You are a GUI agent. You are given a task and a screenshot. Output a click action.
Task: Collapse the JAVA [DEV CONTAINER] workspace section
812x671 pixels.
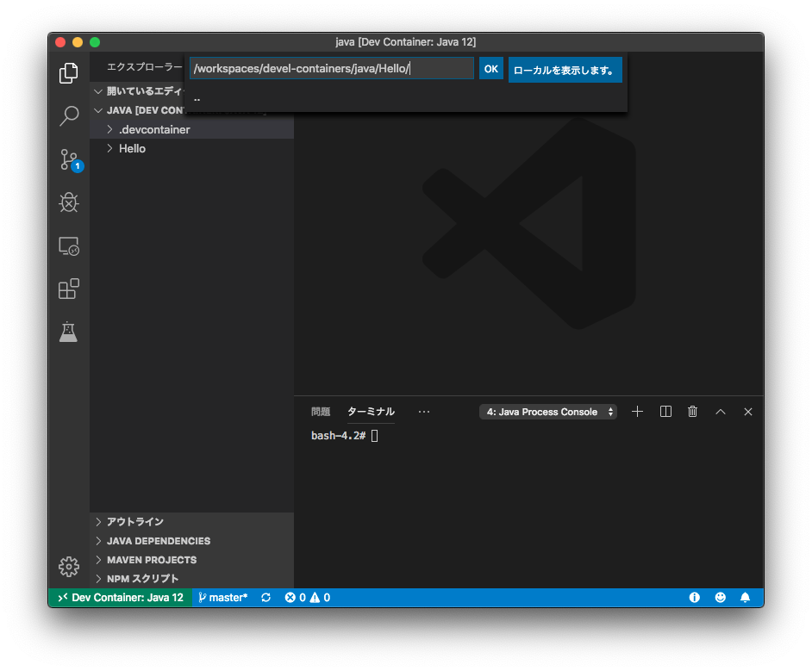139,110
